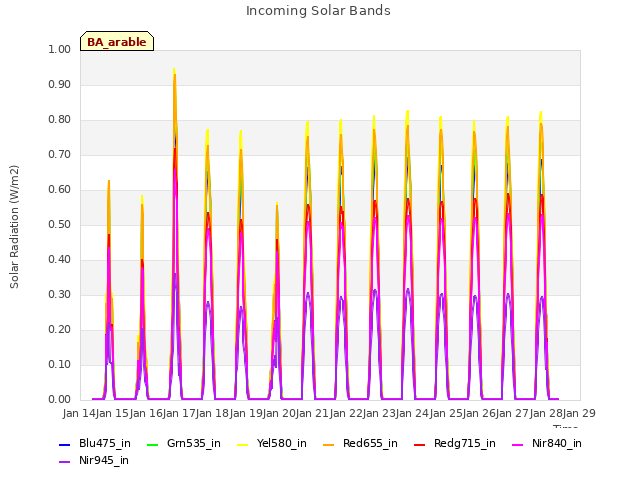This screenshot has width=640, height=480.
Task: Click the Jan 29 x-axis date label
Action: click(x=579, y=413)
